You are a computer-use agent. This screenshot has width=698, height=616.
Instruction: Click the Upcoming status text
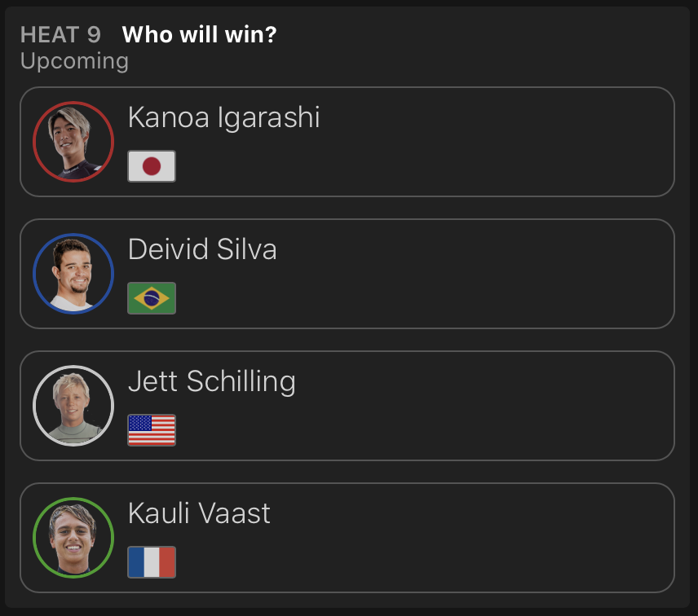pyautogui.click(x=74, y=61)
